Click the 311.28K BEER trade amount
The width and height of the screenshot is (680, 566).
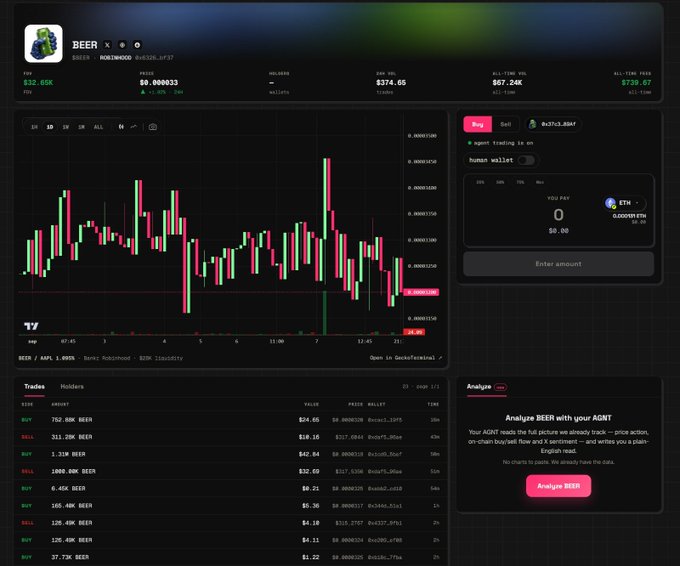coord(72,437)
